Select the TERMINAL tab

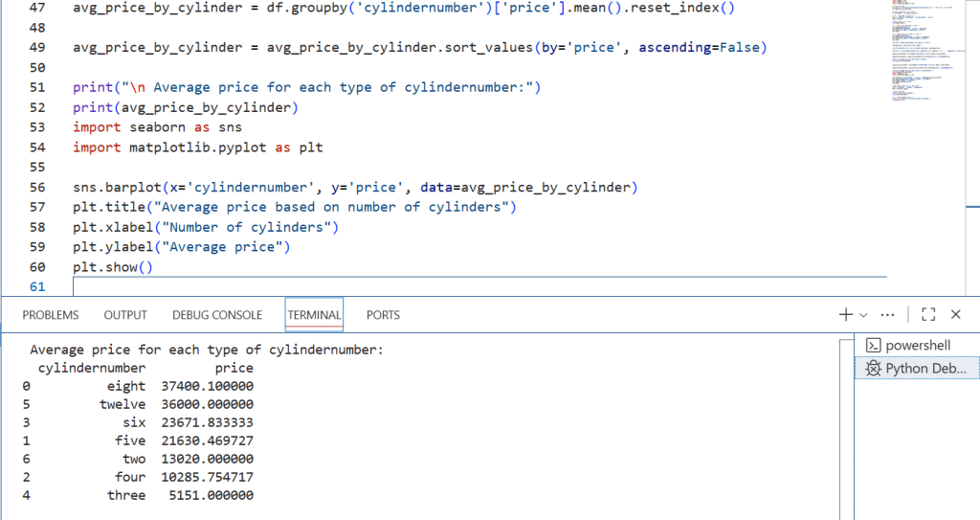[x=314, y=315]
